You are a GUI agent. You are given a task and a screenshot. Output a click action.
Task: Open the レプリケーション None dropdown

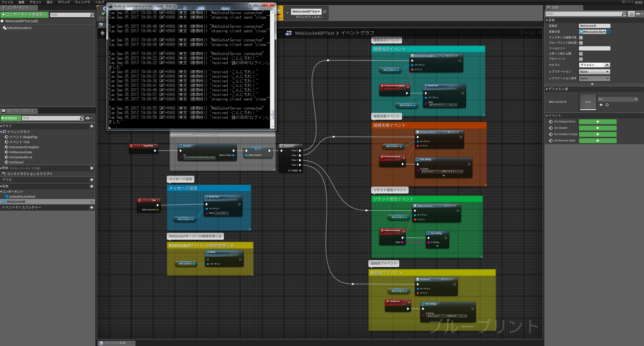pos(594,71)
